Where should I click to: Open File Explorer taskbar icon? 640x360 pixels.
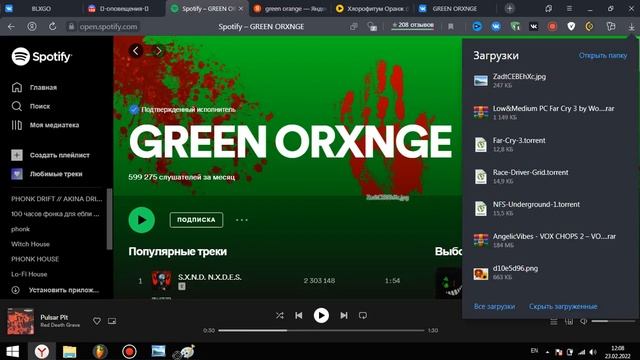(70, 351)
